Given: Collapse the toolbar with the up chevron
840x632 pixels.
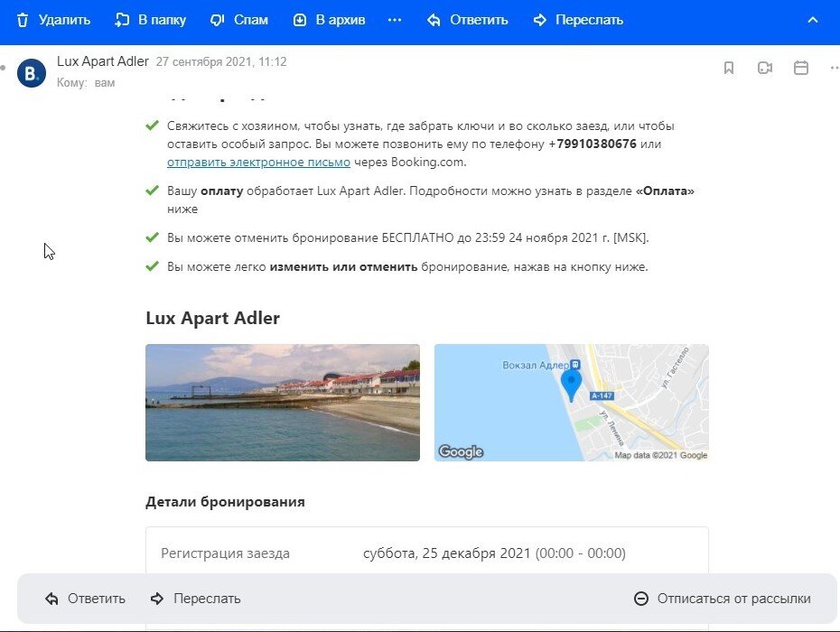Looking at the screenshot, I should 813,21.
